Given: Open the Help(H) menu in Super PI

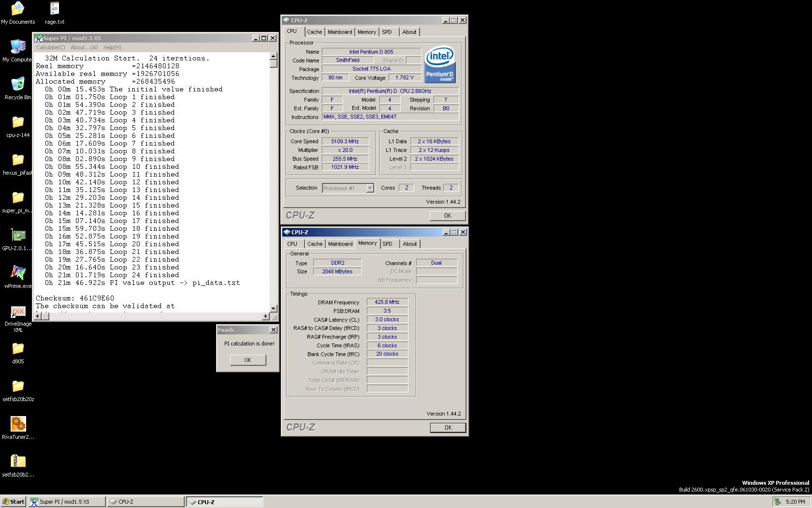Looking at the screenshot, I should click(x=112, y=47).
